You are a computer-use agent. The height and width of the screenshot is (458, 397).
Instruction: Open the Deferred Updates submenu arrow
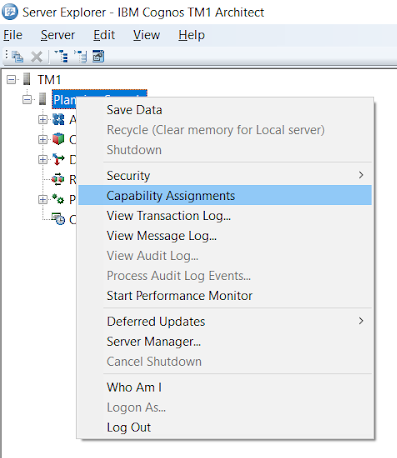(361, 321)
